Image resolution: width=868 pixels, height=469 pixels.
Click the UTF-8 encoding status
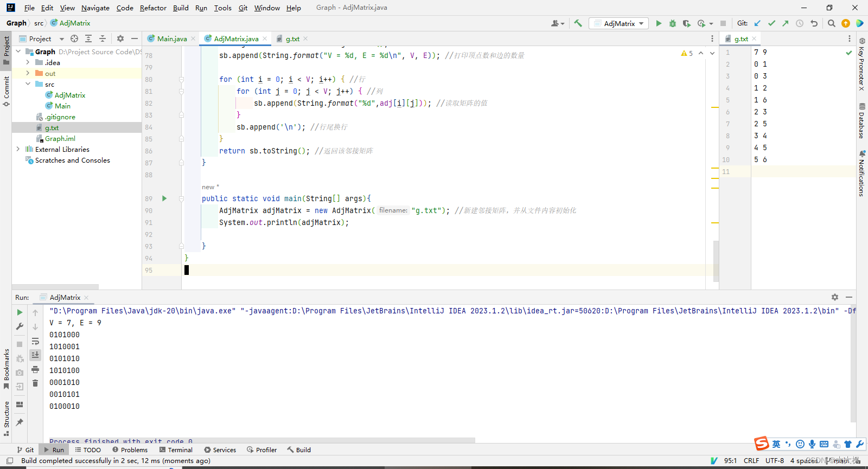click(775, 460)
